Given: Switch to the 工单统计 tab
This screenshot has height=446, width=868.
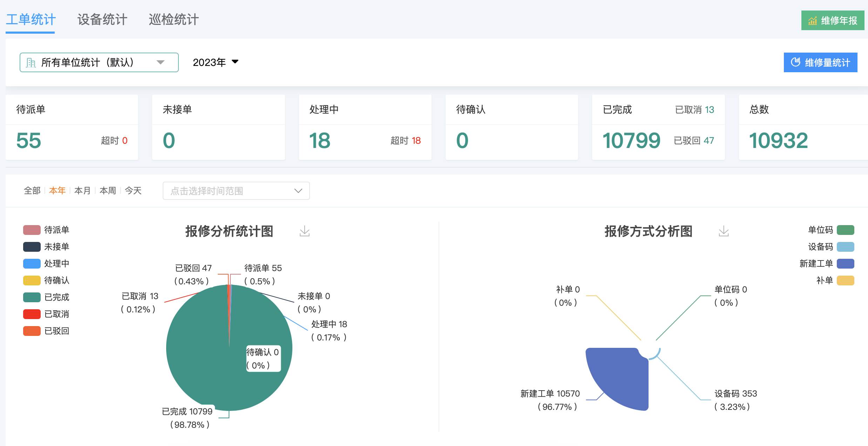Looking at the screenshot, I should click(x=30, y=20).
